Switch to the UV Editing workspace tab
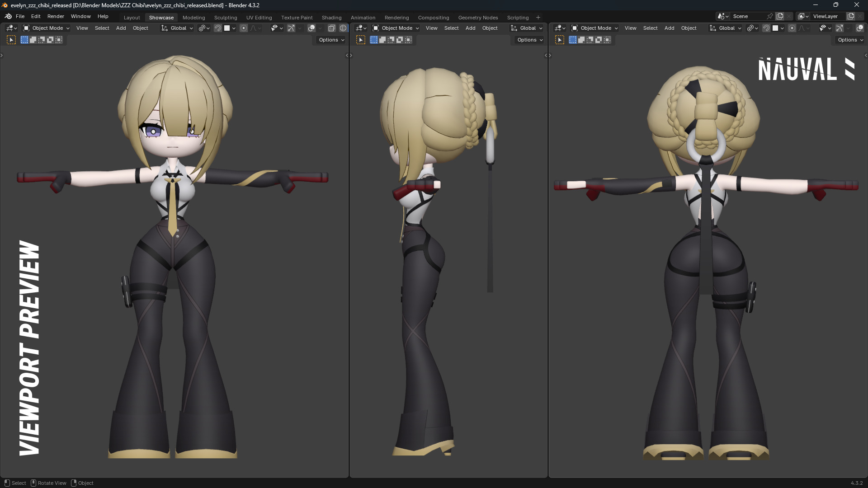 [259, 18]
